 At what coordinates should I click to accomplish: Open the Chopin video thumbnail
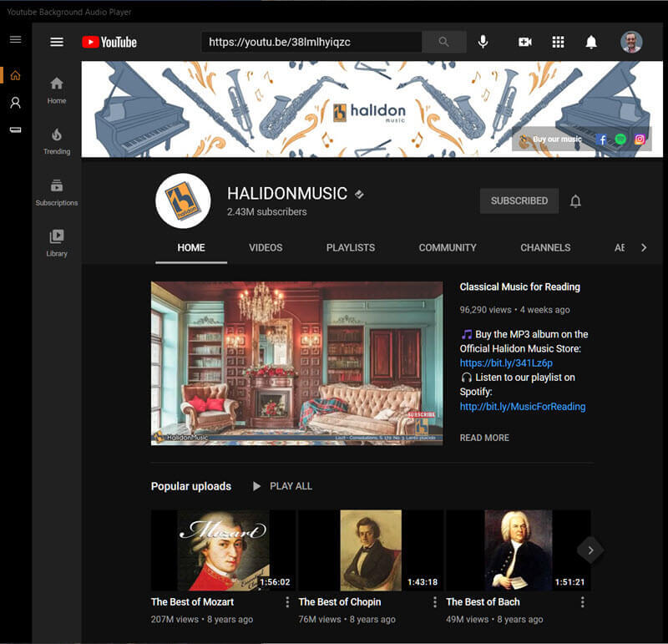(371, 550)
